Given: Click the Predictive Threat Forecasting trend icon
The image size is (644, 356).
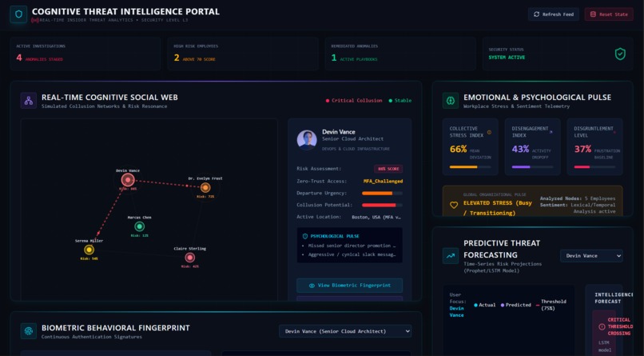Looking at the screenshot, I should tap(451, 256).
